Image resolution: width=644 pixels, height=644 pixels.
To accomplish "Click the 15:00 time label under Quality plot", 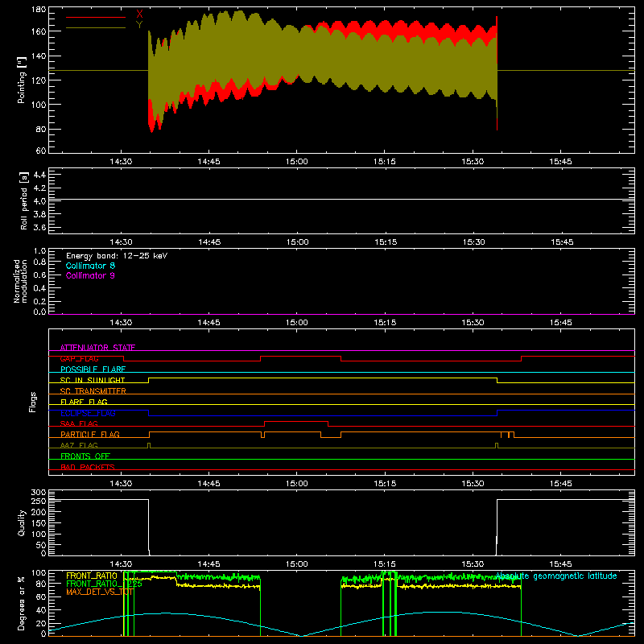I will point(297,564).
